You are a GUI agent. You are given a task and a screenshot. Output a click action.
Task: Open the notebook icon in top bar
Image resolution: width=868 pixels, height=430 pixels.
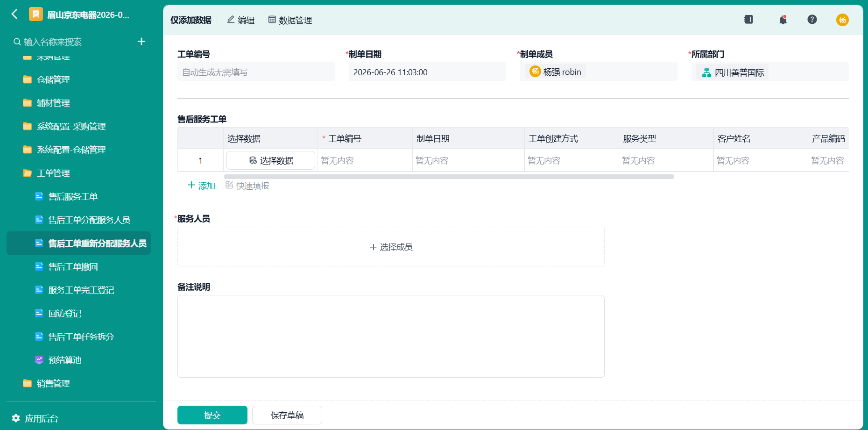748,20
